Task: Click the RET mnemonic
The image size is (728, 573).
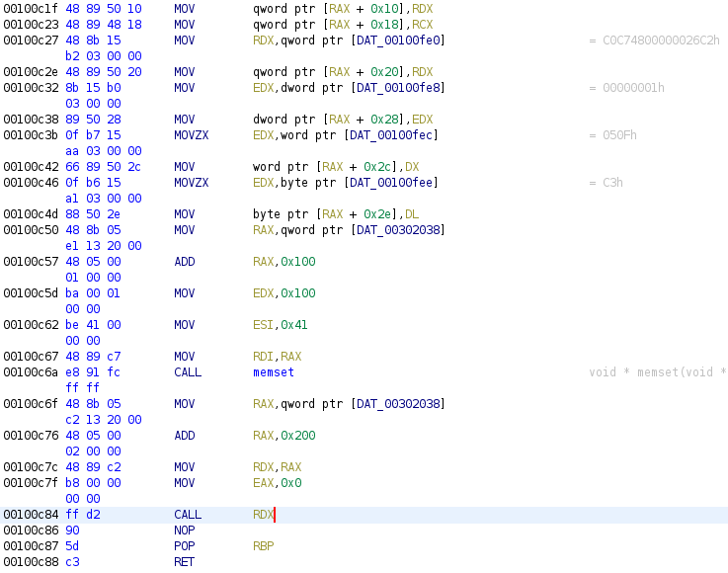Action: (x=184, y=562)
